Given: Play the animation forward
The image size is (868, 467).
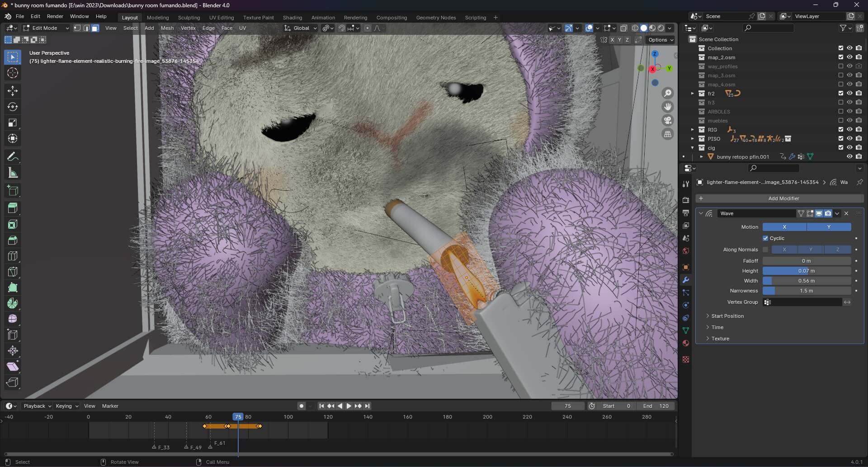Looking at the screenshot, I should tap(349, 406).
